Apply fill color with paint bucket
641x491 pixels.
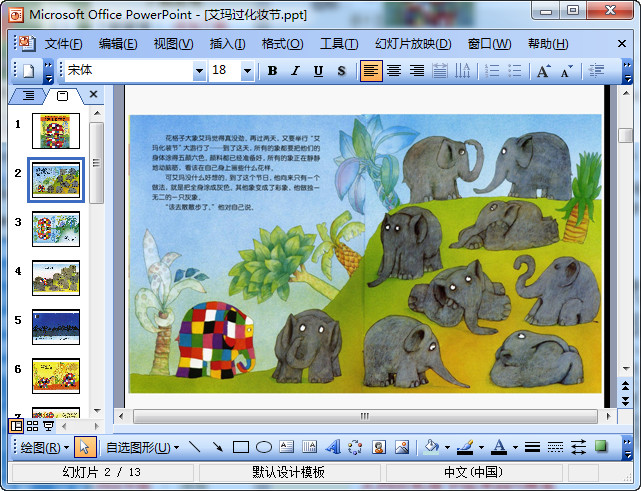tap(432, 447)
